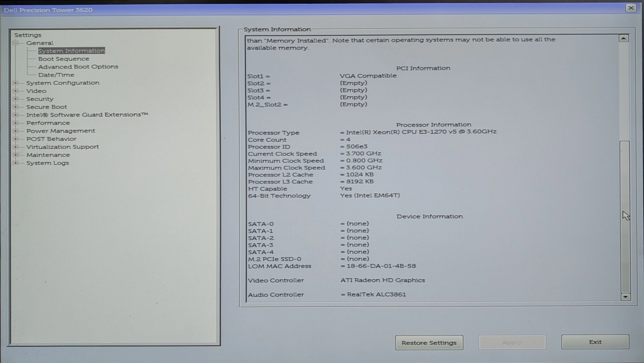Click the HT Capable row
The height and width of the screenshot is (363, 644).
pyautogui.click(x=300, y=188)
